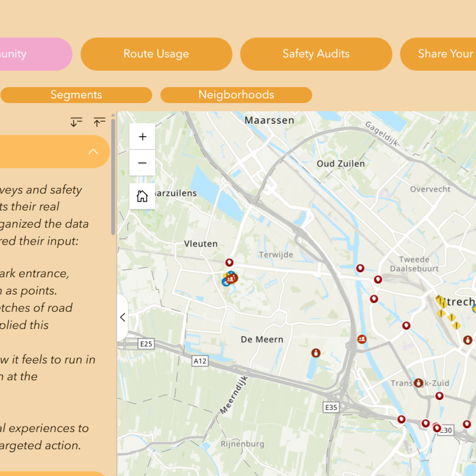Open the Route Usage tab
Screen dimensions: 476x476
156,54
